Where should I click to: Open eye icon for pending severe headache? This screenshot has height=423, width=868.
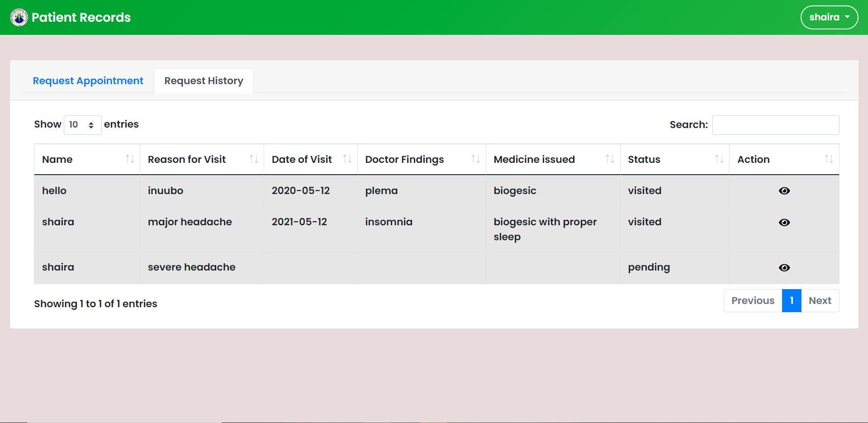784,268
